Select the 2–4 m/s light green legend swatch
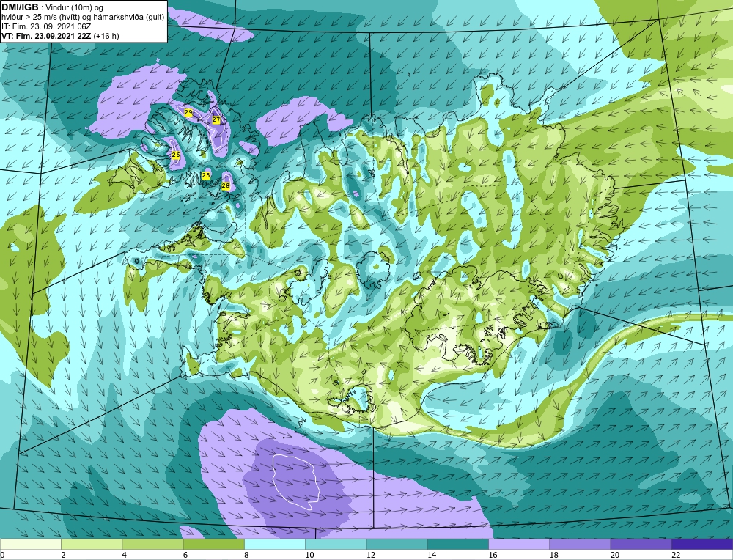Image resolution: width=733 pixels, height=560 pixels. (92, 544)
